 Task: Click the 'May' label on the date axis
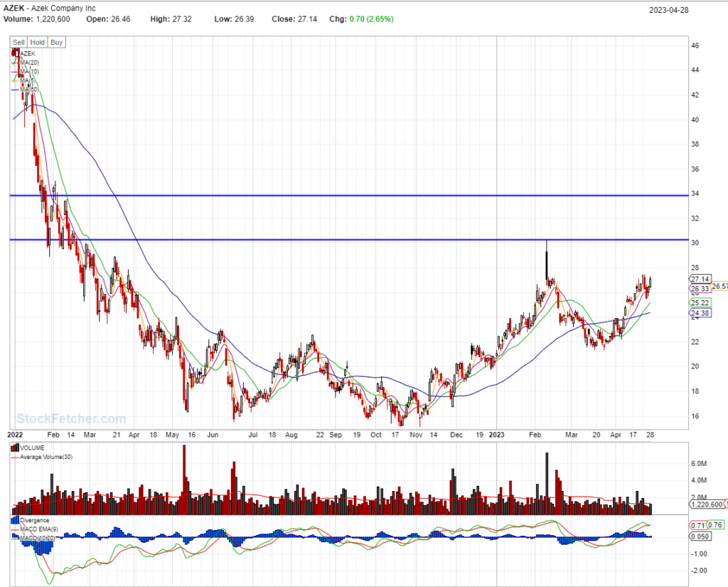pyautogui.click(x=172, y=435)
